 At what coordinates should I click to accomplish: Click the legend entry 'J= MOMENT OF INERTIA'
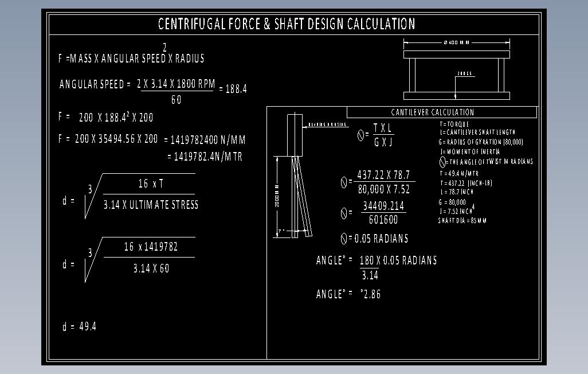pos(470,151)
